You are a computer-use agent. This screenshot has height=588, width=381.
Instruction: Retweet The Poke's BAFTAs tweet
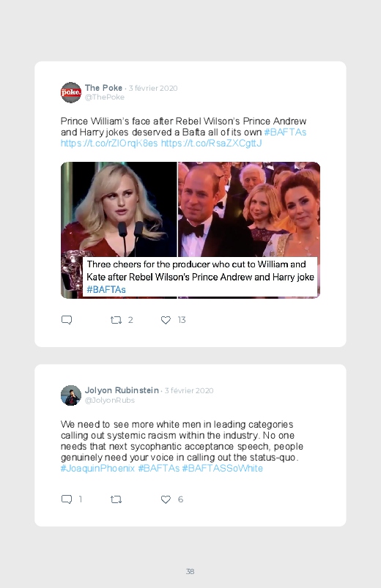[x=116, y=320]
